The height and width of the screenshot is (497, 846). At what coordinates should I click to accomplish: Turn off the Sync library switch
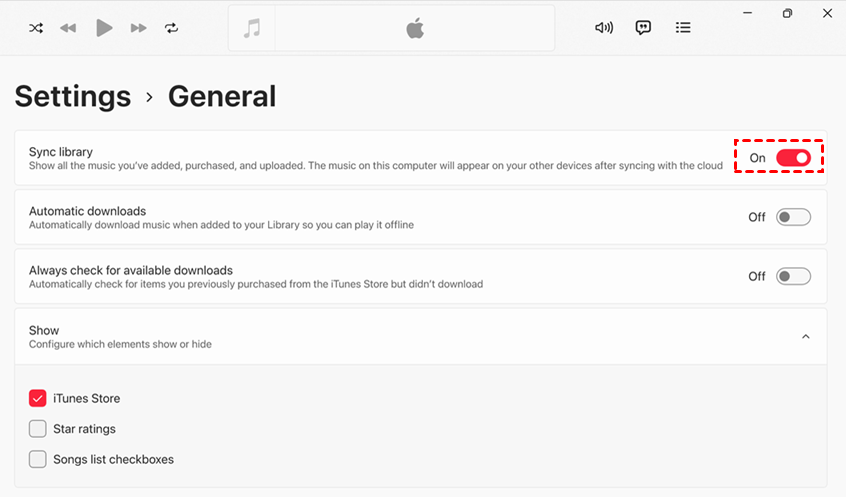click(x=793, y=158)
